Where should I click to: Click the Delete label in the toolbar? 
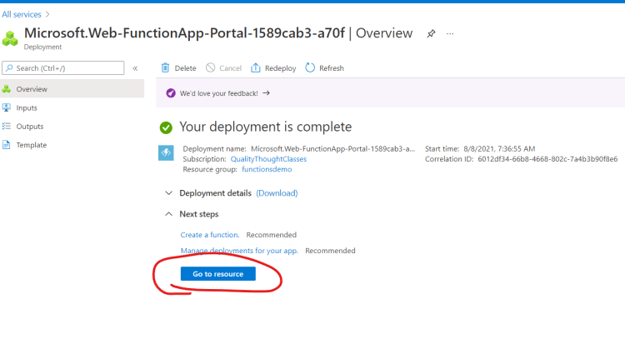(185, 68)
